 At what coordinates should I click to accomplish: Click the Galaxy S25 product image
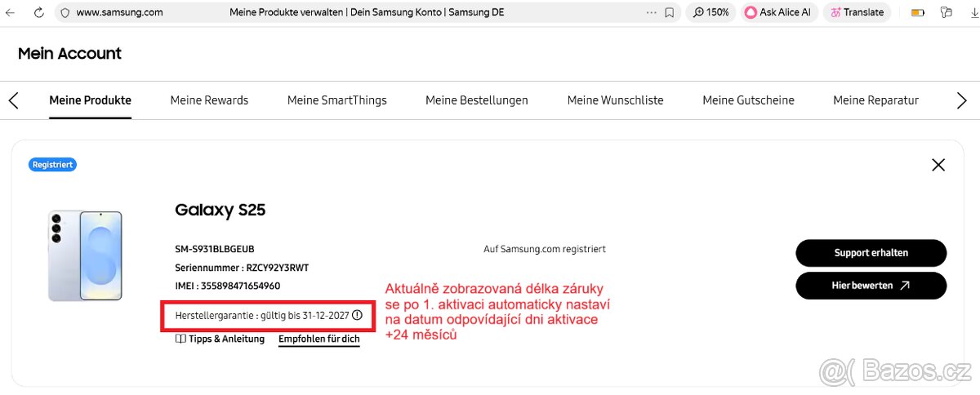[x=85, y=255]
